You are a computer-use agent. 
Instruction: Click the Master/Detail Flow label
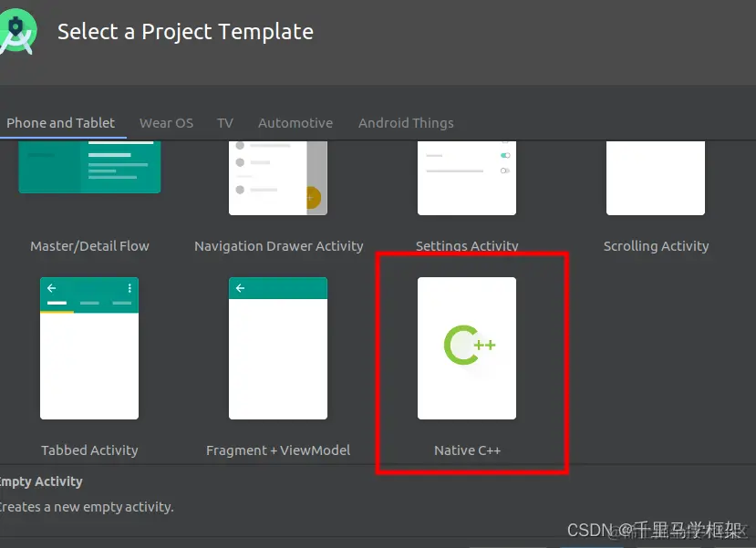coord(89,246)
